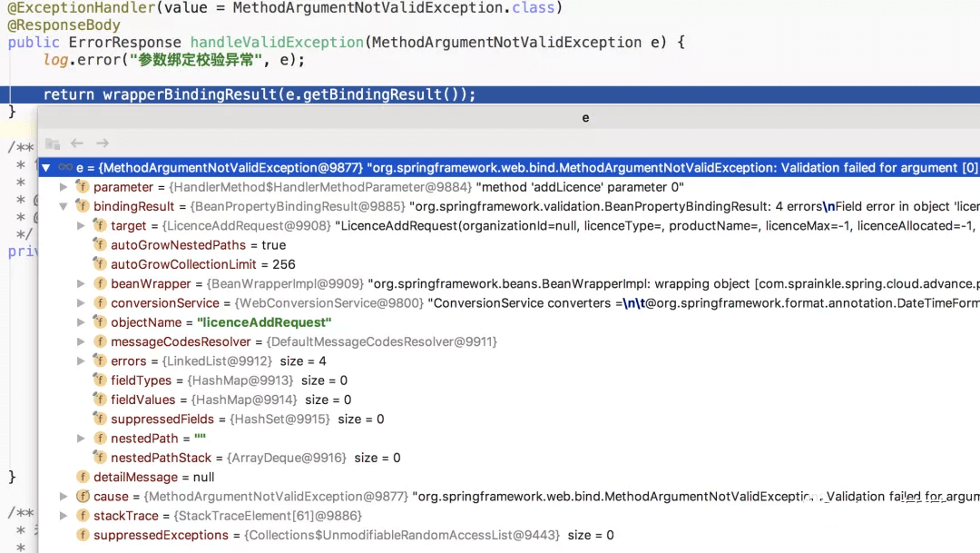Image resolution: width=980 pixels, height=553 pixels.
Task: Click the field icon beside 'beanWrapper'
Action: (x=100, y=283)
